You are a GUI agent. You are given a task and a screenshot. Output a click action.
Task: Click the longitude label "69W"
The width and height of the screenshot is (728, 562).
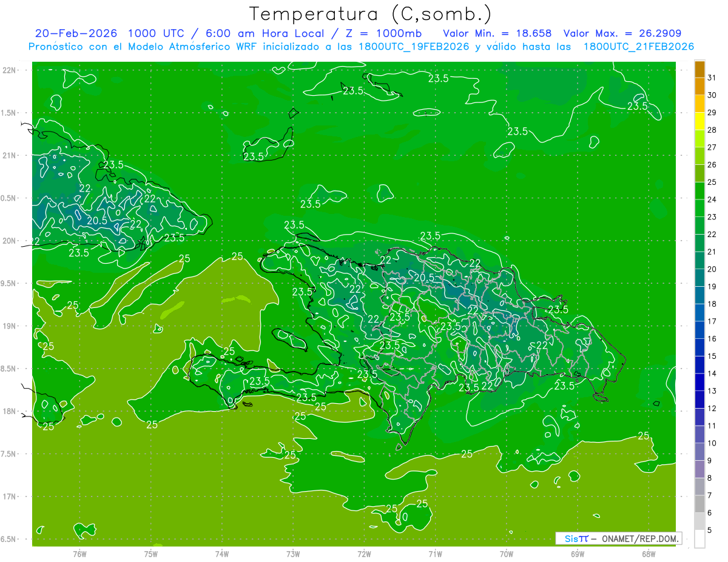(578, 554)
